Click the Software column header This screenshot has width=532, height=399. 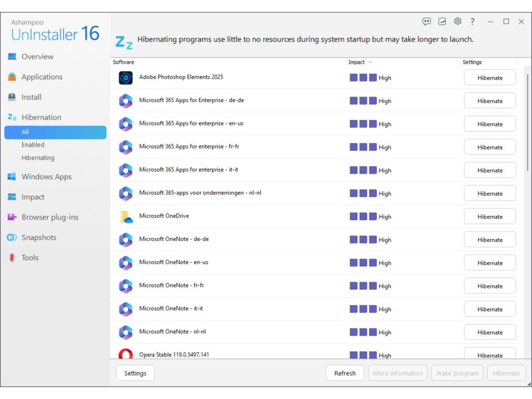pyautogui.click(x=124, y=62)
